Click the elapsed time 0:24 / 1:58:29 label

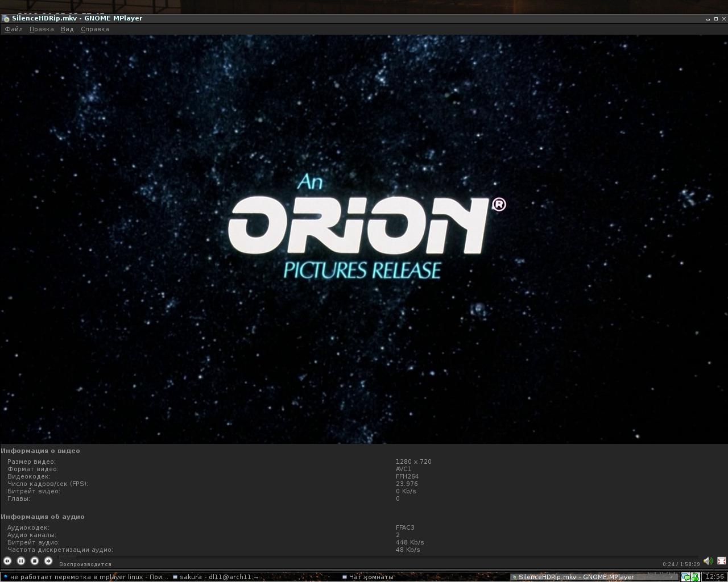coord(681,564)
